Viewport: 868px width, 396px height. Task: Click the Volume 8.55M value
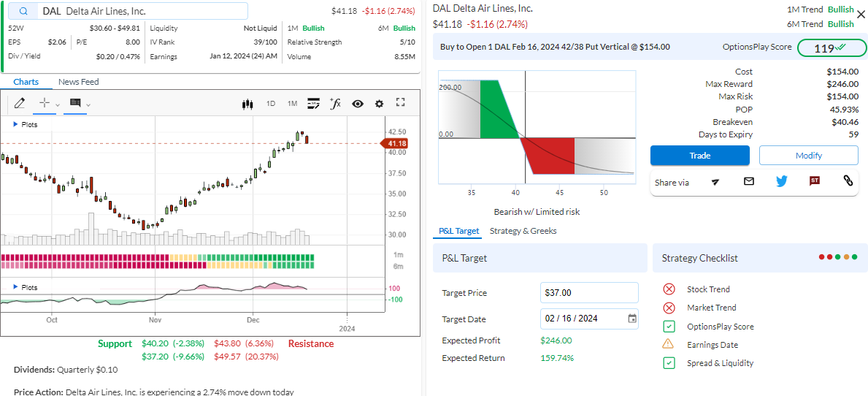pyautogui.click(x=404, y=56)
